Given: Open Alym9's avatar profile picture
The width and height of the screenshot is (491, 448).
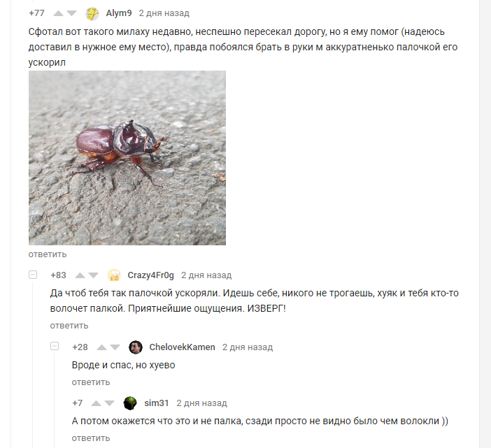Looking at the screenshot, I should coord(92,13).
